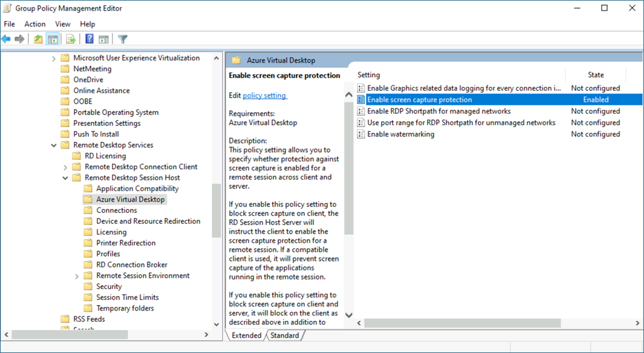644x353 pixels.
Task: Toggle the console tree show/hide toolbar icon
Action: tap(53, 39)
